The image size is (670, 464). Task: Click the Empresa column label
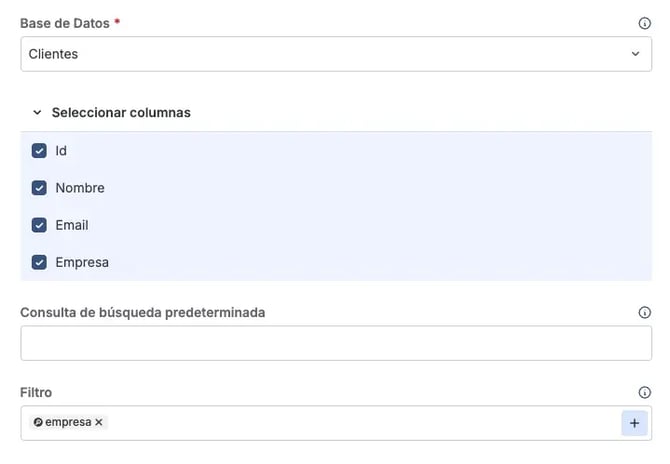coord(82,262)
